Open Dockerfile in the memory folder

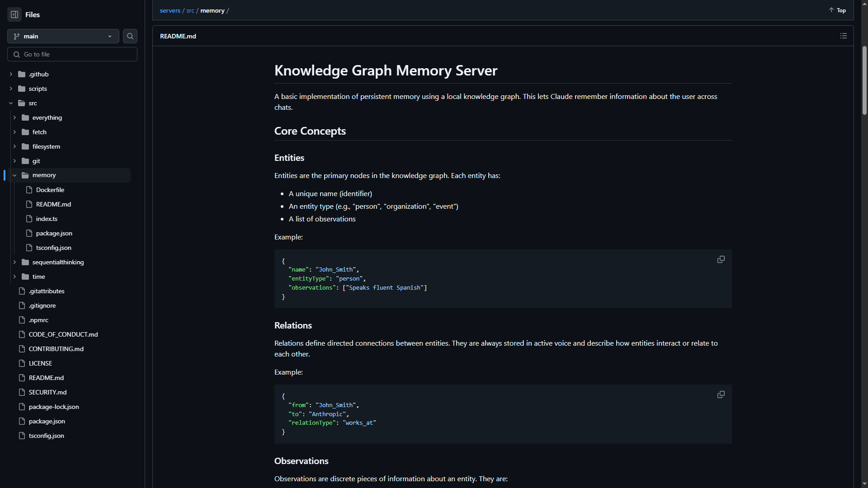click(50, 189)
